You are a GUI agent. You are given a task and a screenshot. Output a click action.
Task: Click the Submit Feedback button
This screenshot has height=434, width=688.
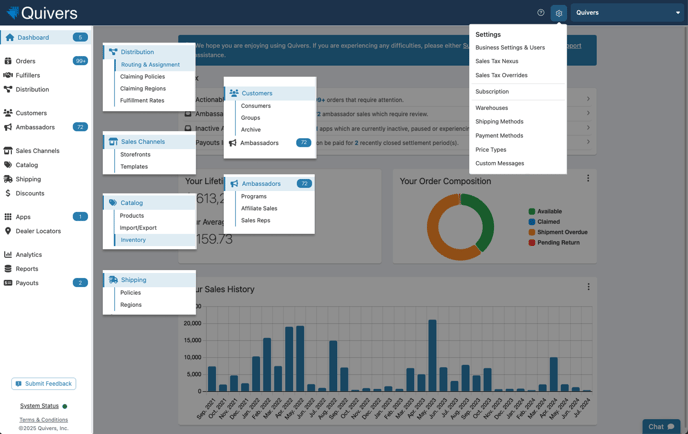point(43,384)
